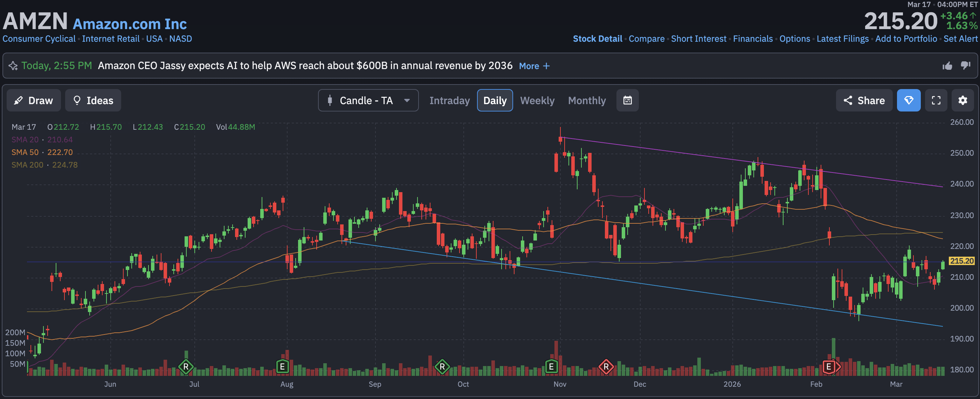
Task: Click the Set Alert link
Action: point(960,39)
